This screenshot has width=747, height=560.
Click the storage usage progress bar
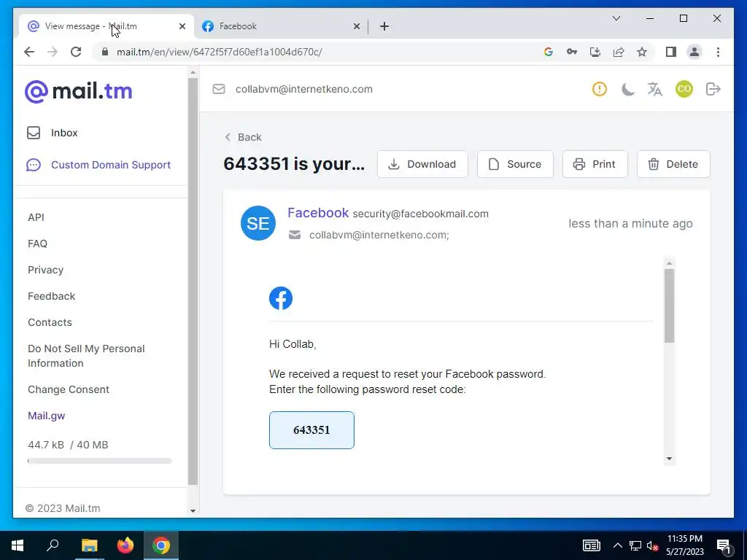[x=99, y=461]
